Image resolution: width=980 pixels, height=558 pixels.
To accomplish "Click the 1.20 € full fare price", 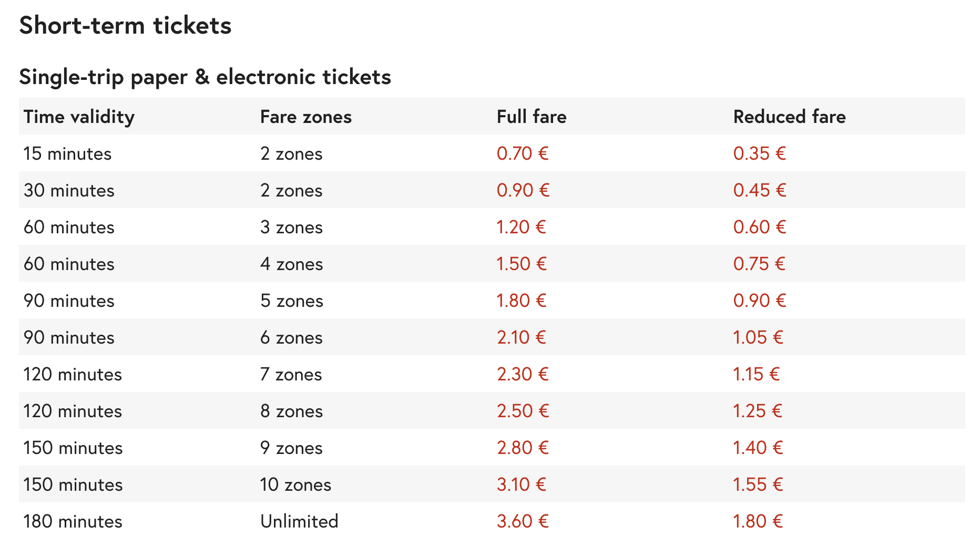I will 521,227.
